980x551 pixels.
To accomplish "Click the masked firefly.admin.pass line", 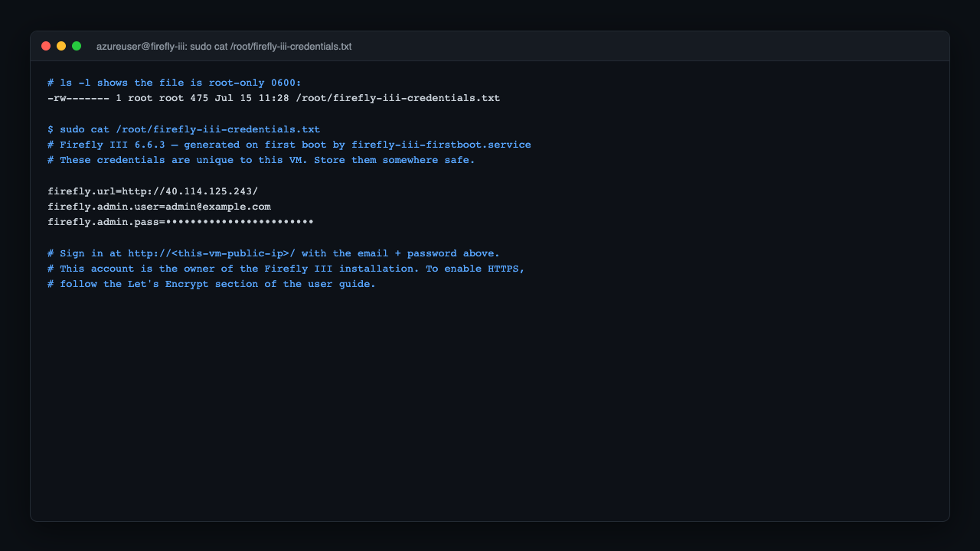I will coord(181,222).
